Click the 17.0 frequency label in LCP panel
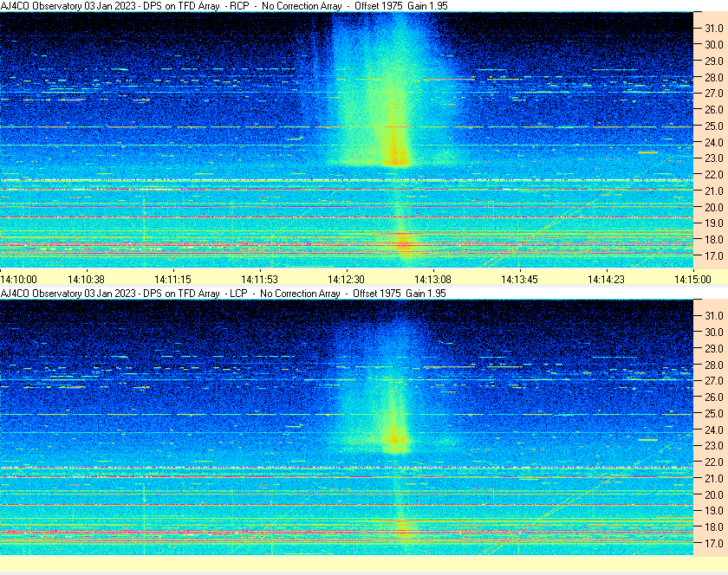The image size is (728, 575). (x=714, y=543)
